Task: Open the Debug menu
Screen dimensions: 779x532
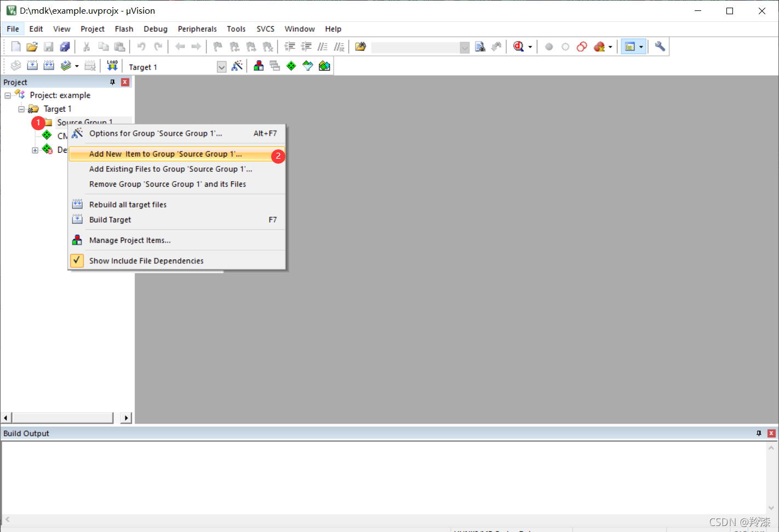Action: pos(156,29)
